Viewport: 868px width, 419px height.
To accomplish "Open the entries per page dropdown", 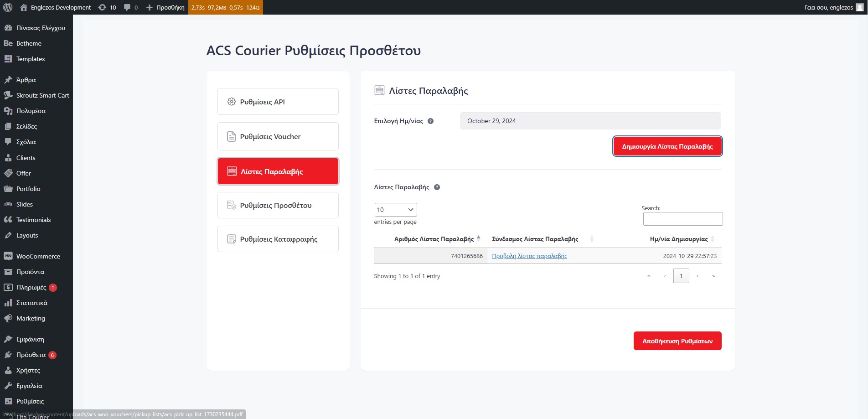I will [396, 210].
